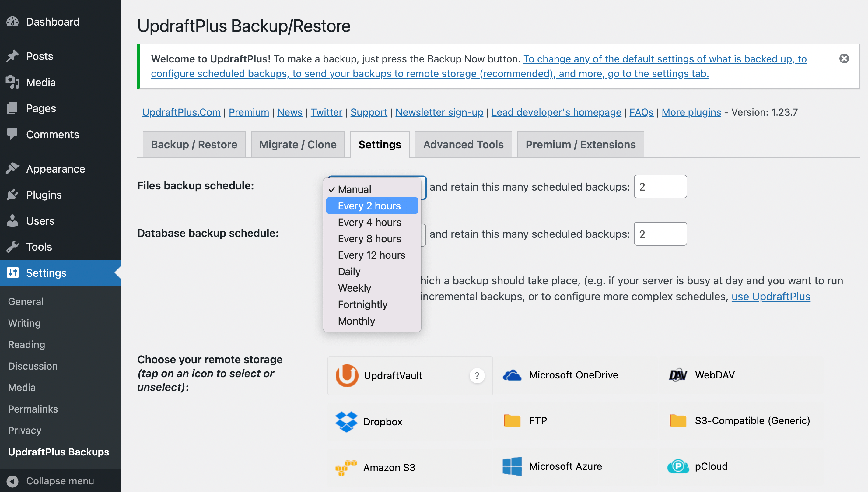Click the Collapse menu arrow icon
The height and width of the screenshot is (492, 868).
[13, 481]
